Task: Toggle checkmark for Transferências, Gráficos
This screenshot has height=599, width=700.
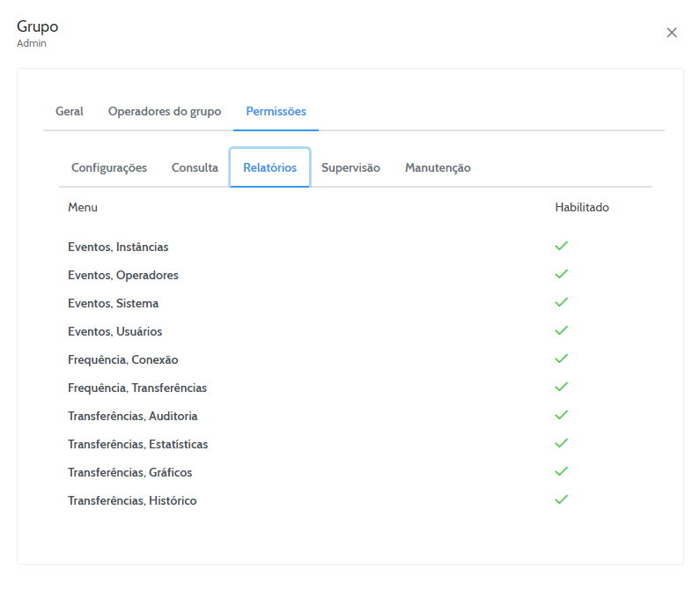Action: (x=561, y=471)
